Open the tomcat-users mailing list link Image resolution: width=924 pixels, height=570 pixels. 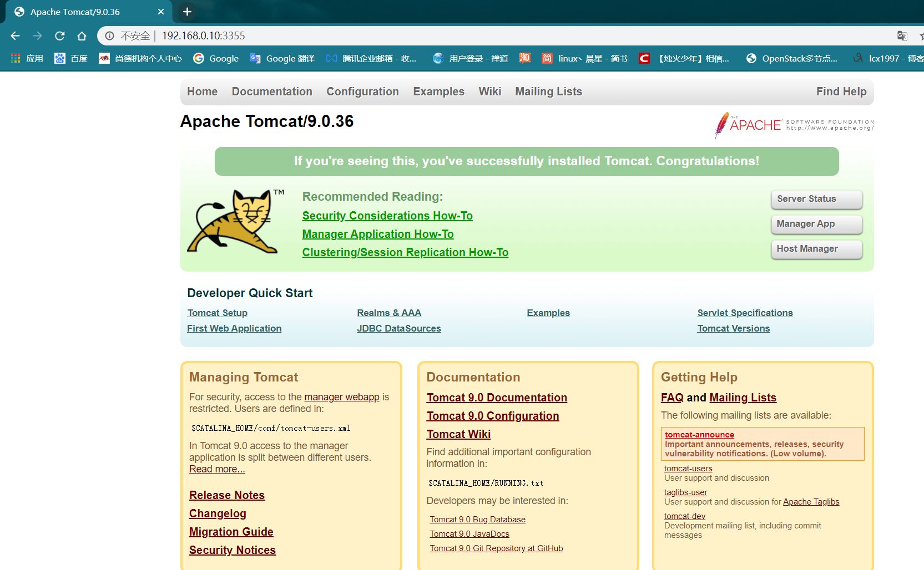[x=688, y=469]
